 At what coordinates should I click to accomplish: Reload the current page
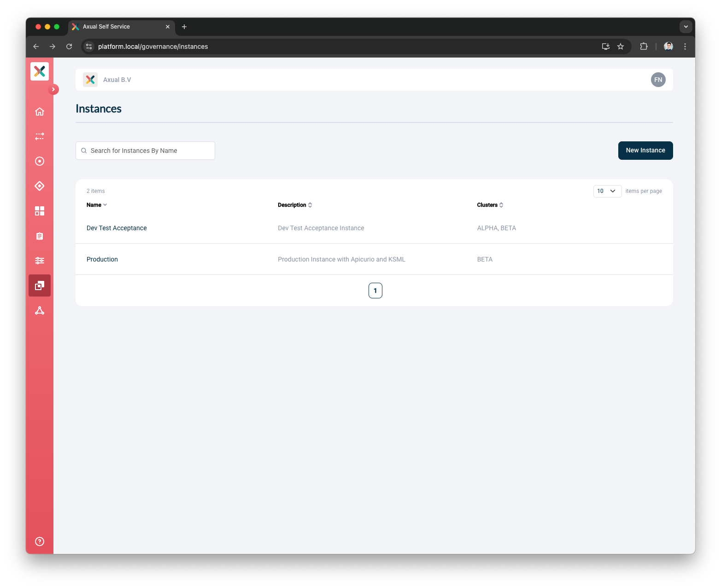tap(69, 47)
